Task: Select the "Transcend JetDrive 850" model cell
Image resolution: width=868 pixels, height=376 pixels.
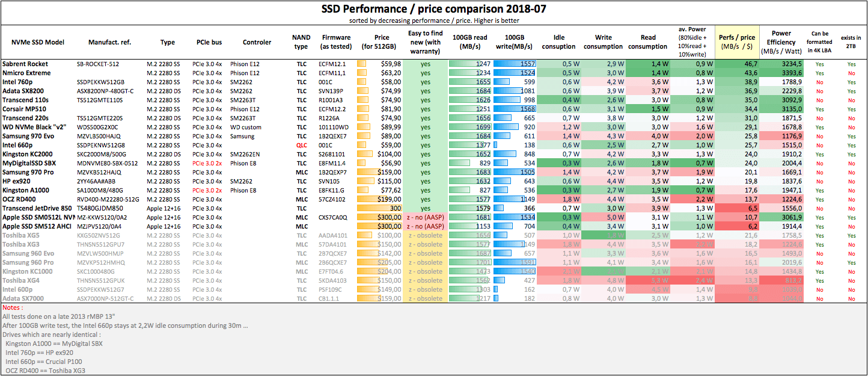Action: [x=37, y=208]
